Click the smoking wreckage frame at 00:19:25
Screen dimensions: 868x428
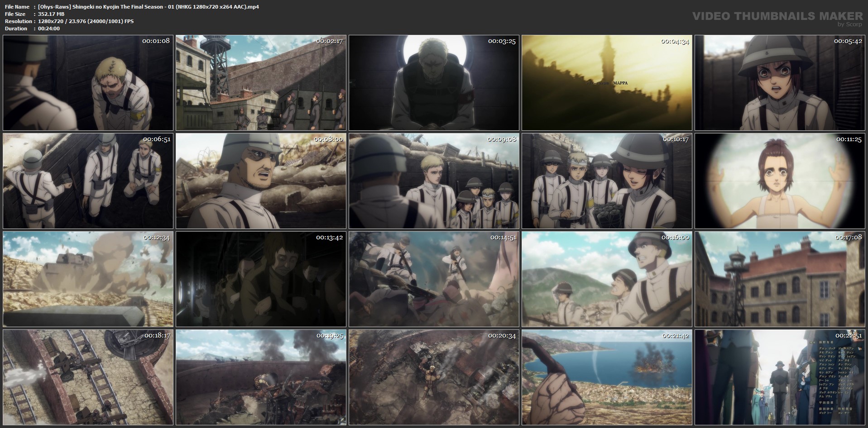[261, 377]
